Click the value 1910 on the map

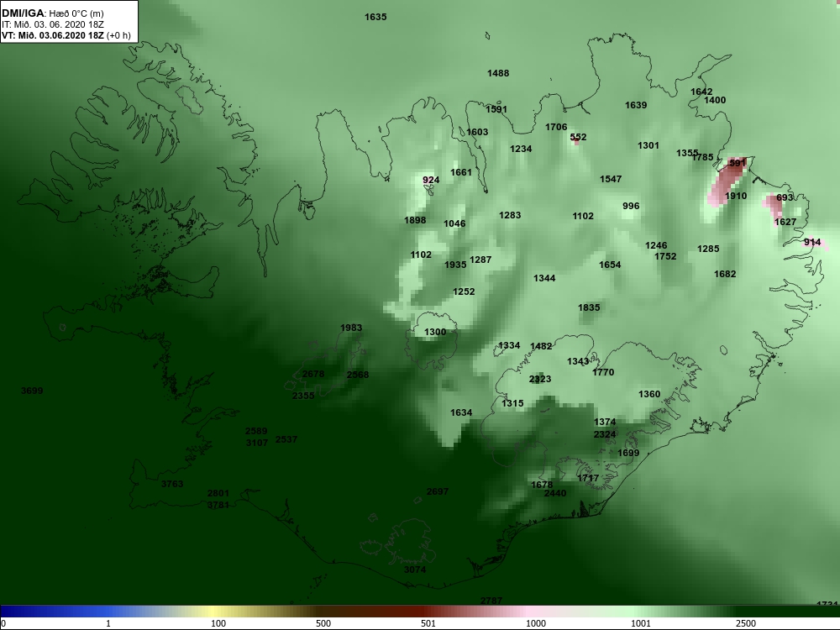pyautogui.click(x=736, y=196)
